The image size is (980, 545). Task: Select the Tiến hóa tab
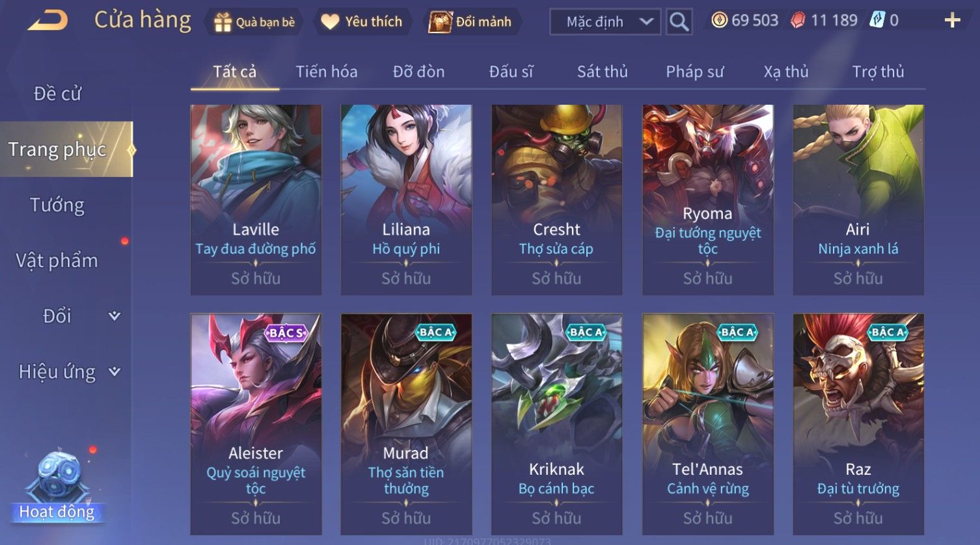click(x=327, y=72)
